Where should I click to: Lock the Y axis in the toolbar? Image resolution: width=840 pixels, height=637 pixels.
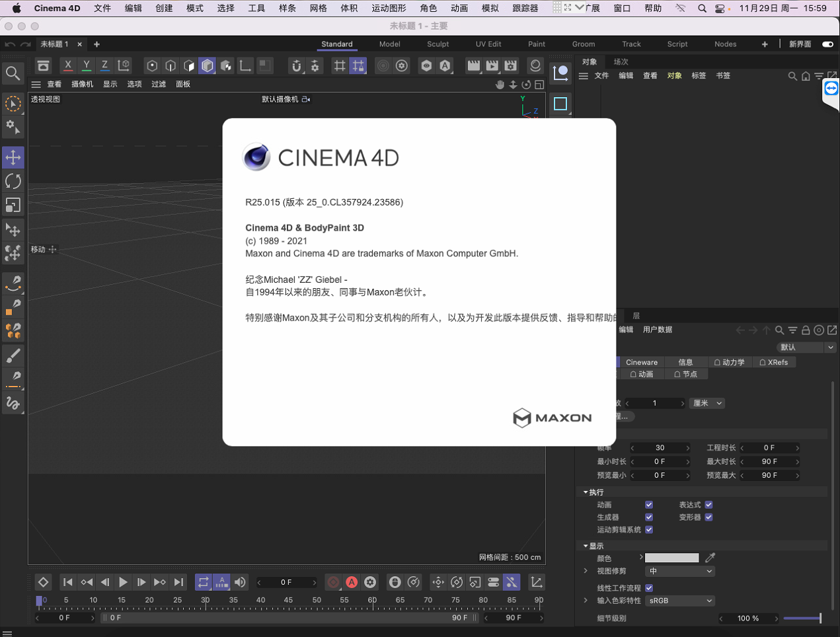click(86, 65)
